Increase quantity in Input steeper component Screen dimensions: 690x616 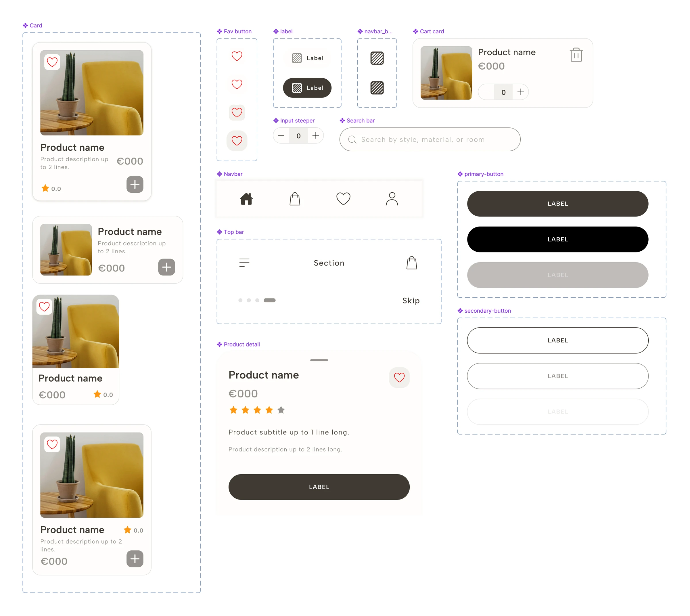tap(315, 135)
